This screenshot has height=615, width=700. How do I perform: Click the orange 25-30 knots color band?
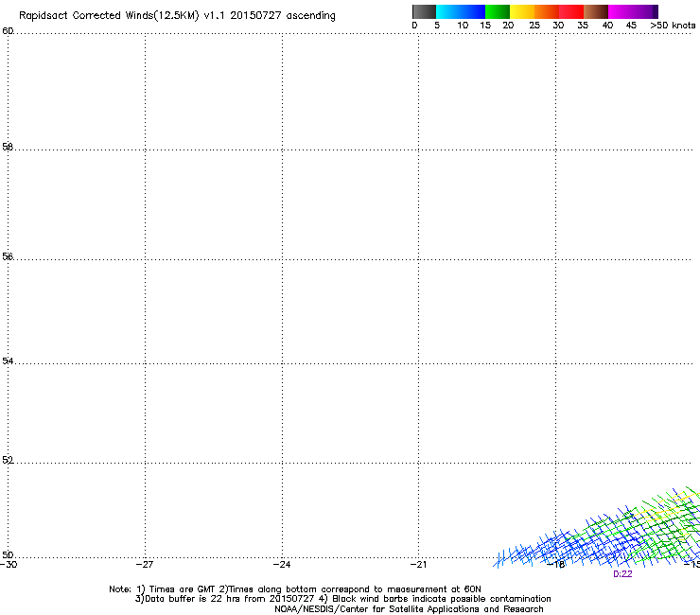tap(547, 11)
